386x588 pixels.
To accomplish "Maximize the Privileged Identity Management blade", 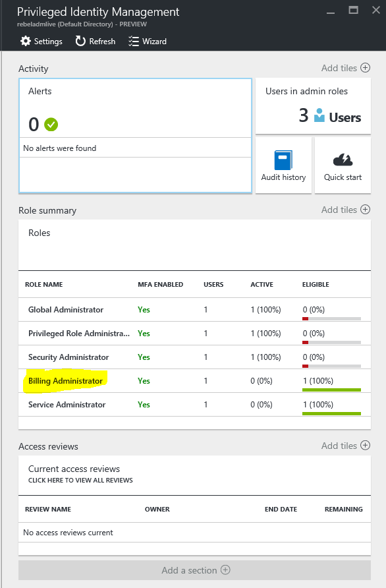I will point(354,10).
